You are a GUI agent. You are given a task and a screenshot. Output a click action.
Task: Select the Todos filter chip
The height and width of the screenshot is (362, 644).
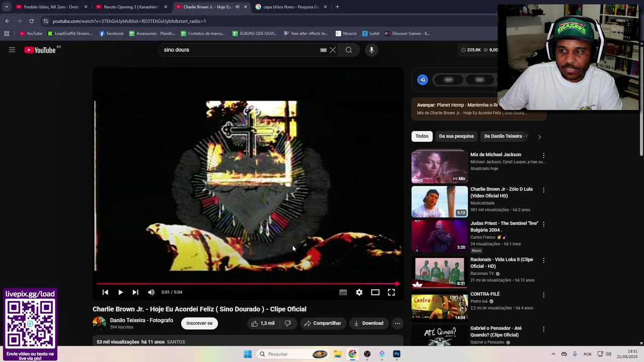click(422, 136)
